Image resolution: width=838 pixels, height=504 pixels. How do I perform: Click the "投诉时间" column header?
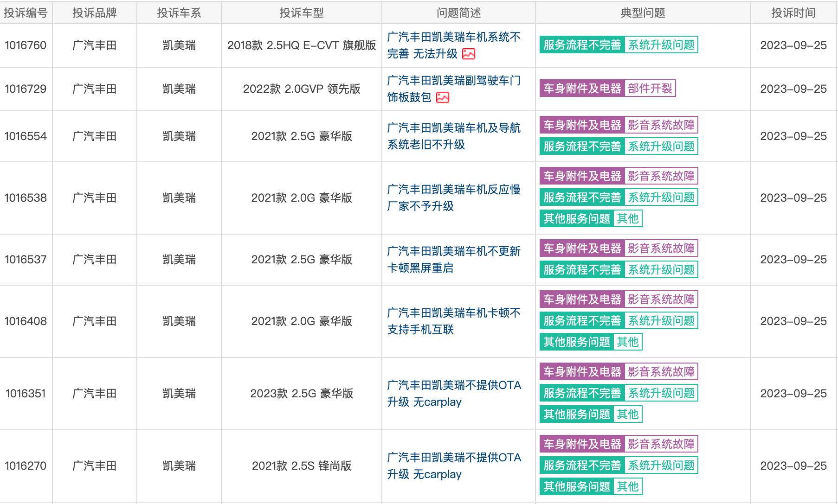(793, 13)
